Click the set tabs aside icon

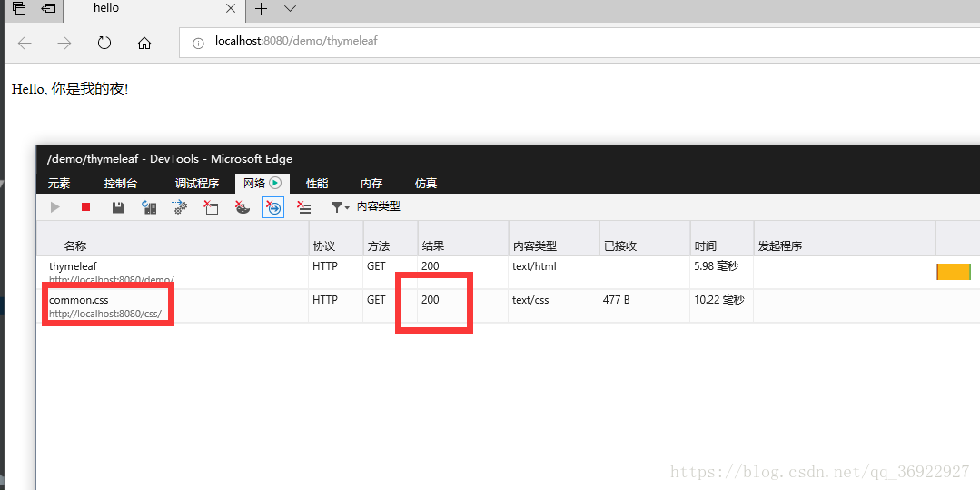coord(48,9)
